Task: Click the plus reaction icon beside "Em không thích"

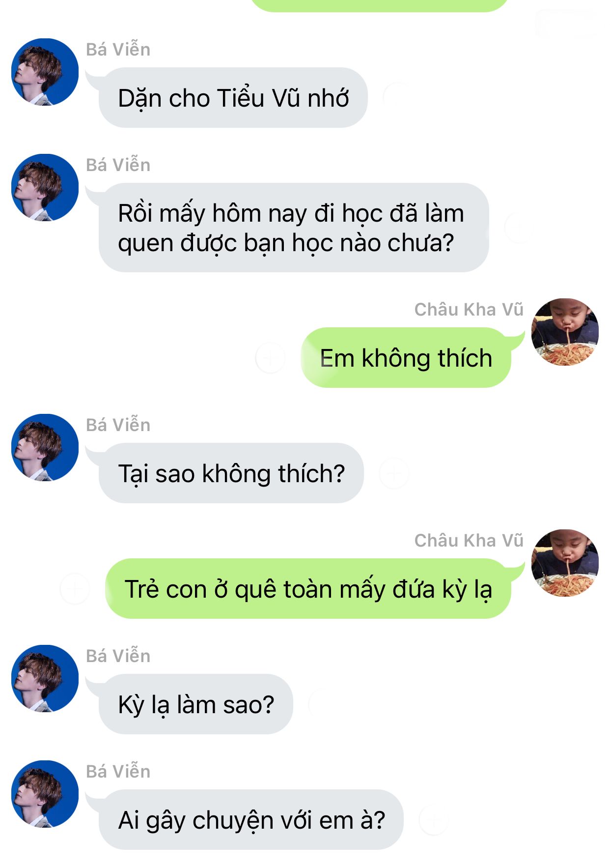Action: tap(270, 358)
